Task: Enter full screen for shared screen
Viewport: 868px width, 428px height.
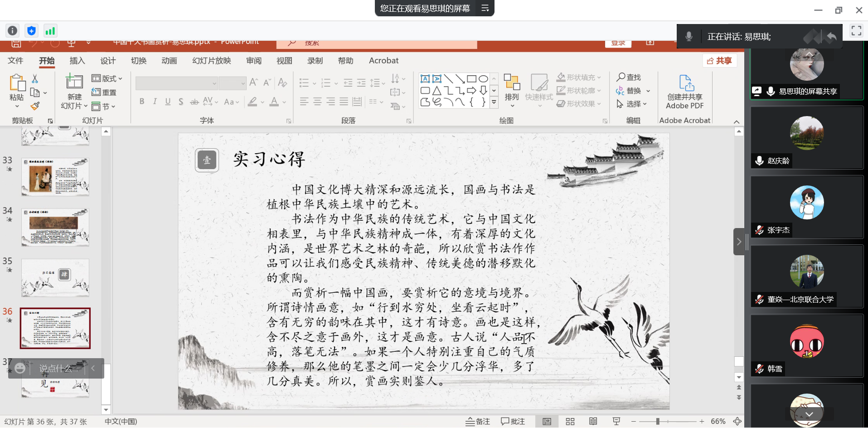Action: point(856,31)
